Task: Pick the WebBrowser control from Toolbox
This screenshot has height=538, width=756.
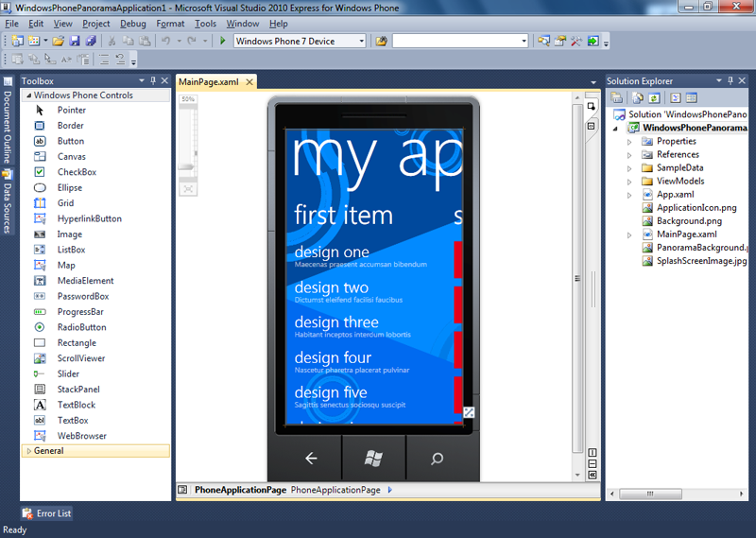Action: coord(81,436)
